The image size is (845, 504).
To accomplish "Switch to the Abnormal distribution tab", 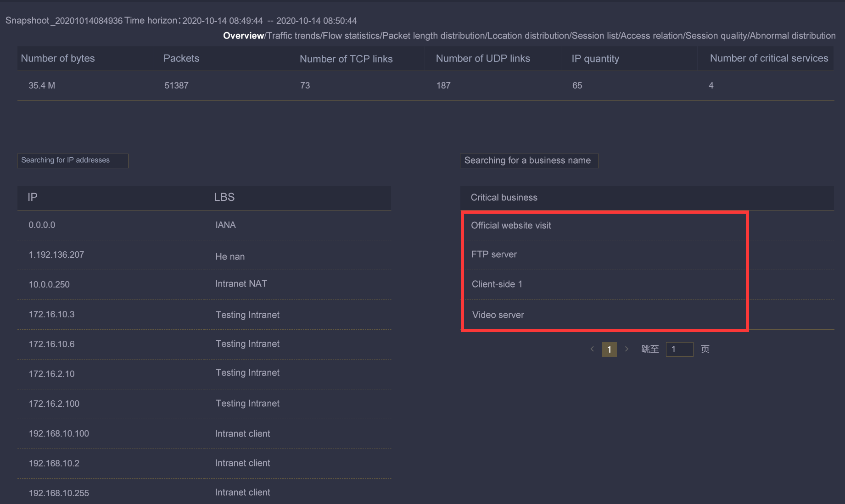I will (x=793, y=36).
